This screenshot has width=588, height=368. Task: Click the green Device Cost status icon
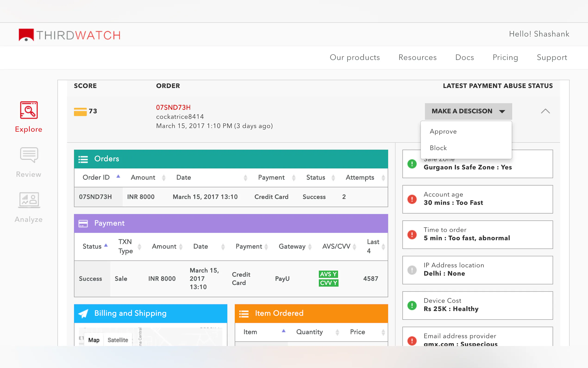point(412,305)
